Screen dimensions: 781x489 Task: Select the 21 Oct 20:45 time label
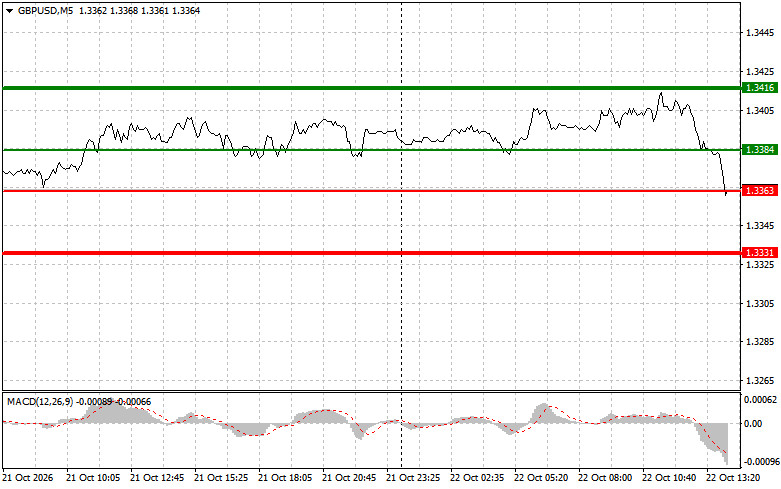point(349,478)
